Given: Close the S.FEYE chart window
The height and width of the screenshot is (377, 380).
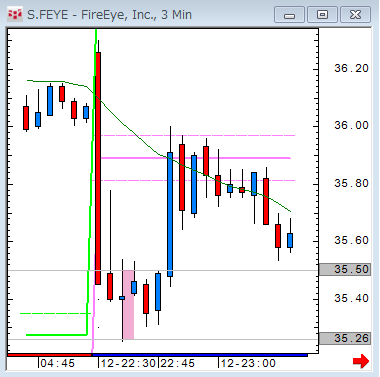Looking at the screenshot, I should pos(355,15).
